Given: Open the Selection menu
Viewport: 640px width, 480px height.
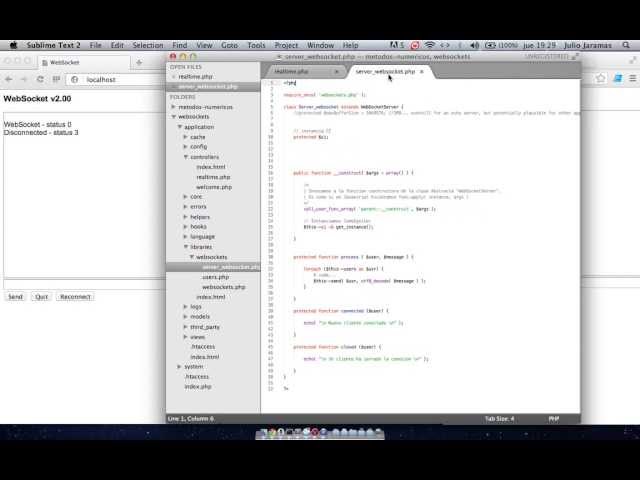Looking at the screenshot, I should coord(147,45).
